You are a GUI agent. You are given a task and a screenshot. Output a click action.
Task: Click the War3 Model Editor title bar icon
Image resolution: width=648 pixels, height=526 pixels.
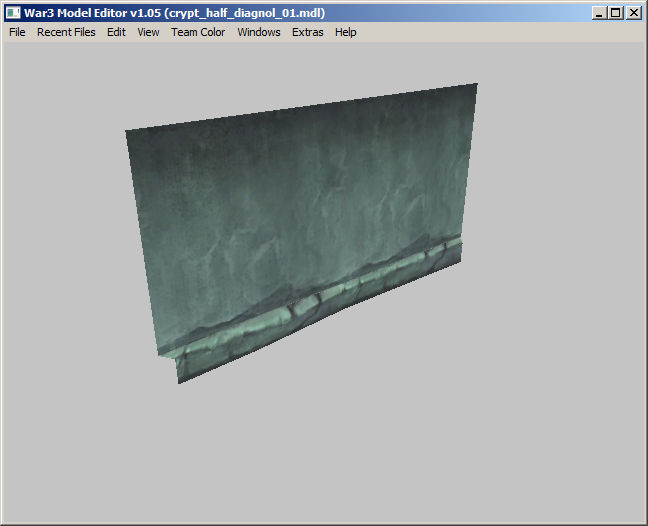tap(13, 13)
